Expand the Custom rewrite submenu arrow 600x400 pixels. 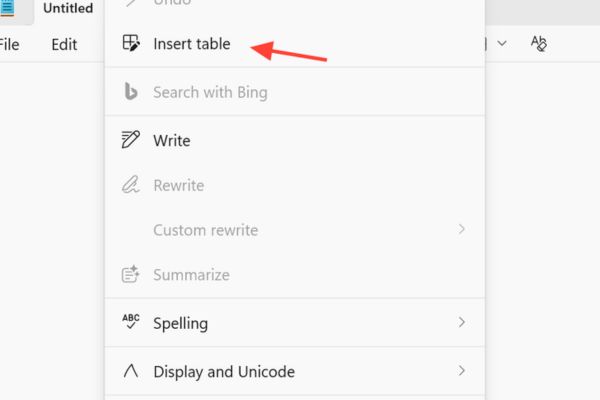tap(461, 230)
